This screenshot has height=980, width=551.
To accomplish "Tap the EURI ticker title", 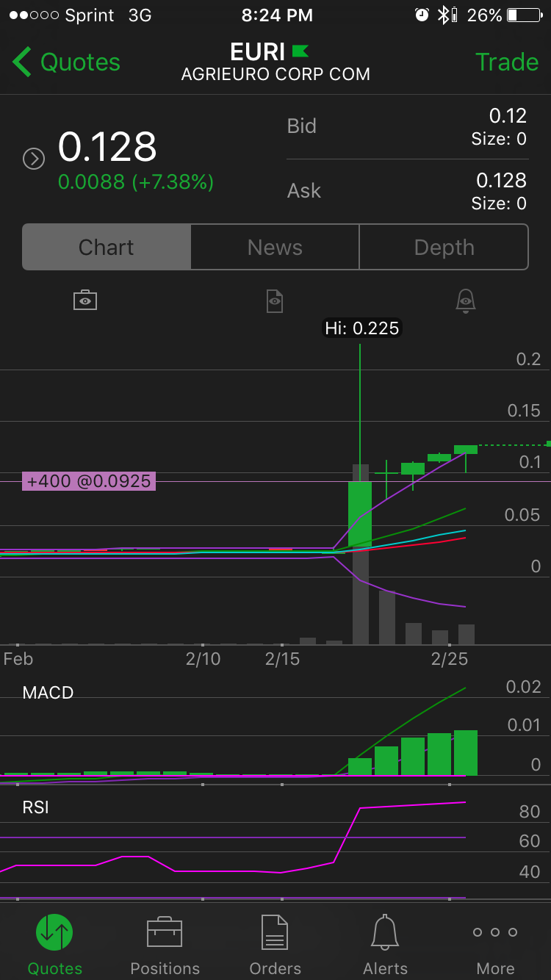I will 257,52.
